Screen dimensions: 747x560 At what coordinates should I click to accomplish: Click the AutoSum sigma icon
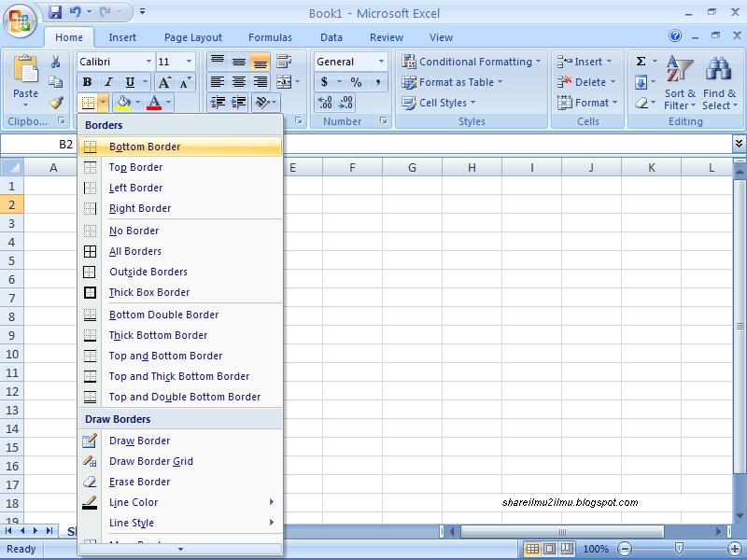pyautogui.click(x=641, y=62)
